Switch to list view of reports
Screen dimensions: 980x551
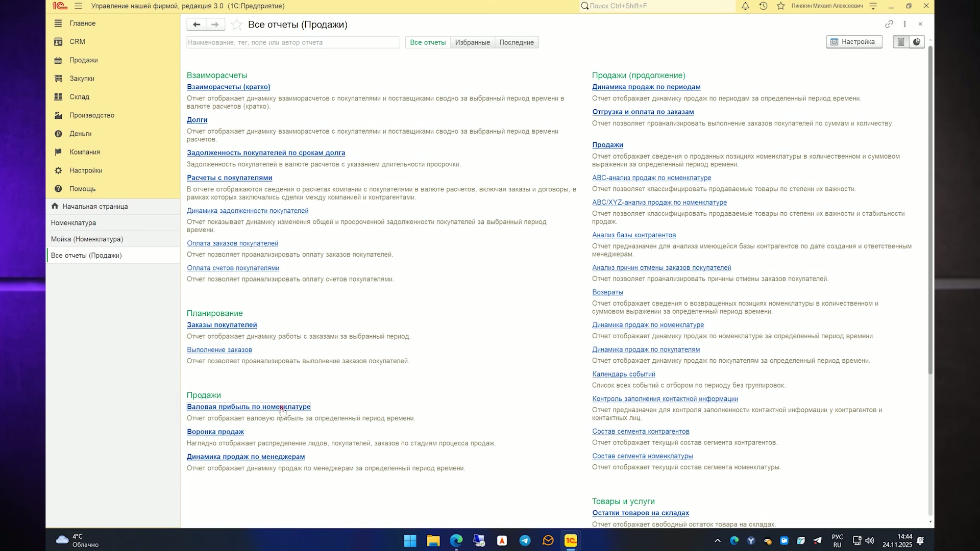coord(901,42)
